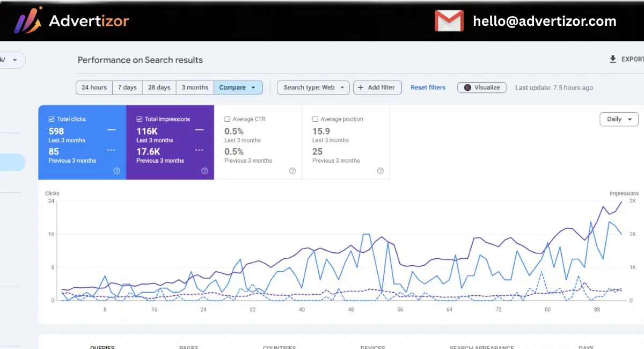This screenshot has width=644, height=349.
Task: Open help via question mark on Total clicks card
Action: coord(117,171)
